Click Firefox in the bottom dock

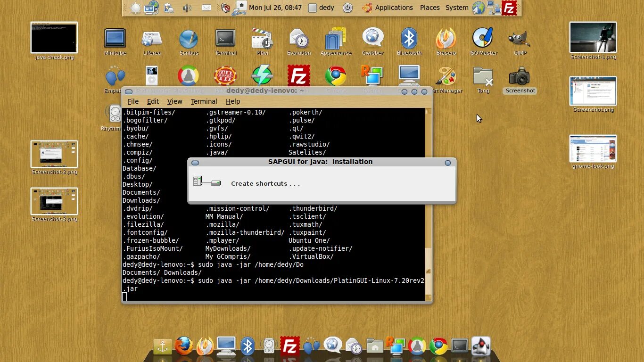tap(184, 346)
